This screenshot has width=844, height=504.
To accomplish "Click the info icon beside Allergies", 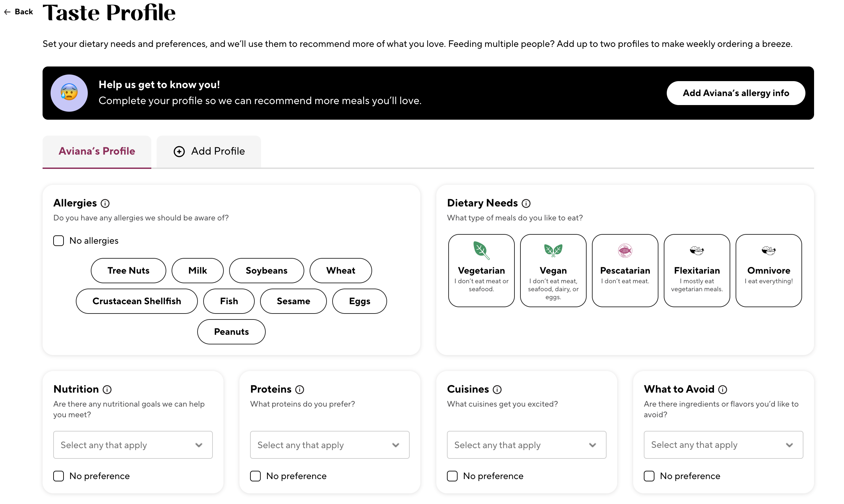I will (x=105, y=203).
